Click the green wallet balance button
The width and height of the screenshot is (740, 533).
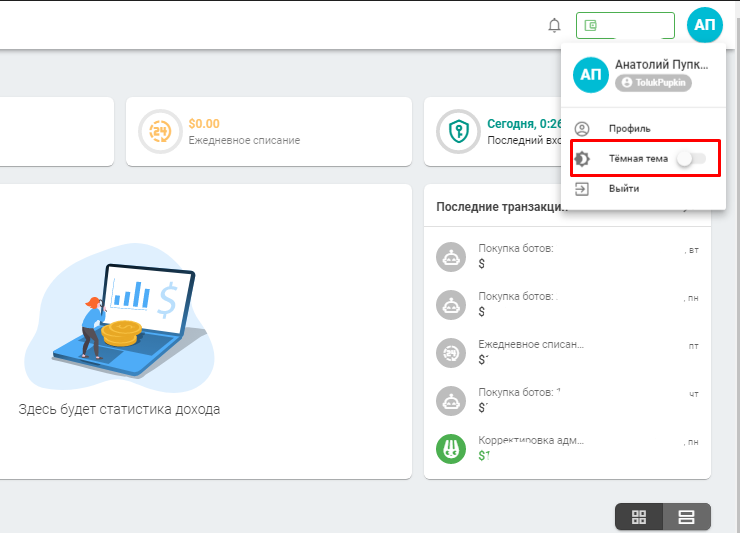(x=625, y=25)
